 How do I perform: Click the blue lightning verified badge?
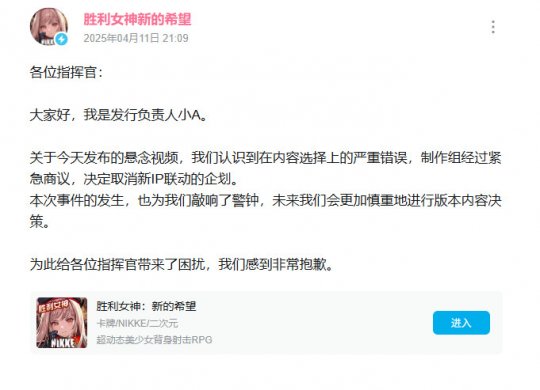(x=62, y=39)
